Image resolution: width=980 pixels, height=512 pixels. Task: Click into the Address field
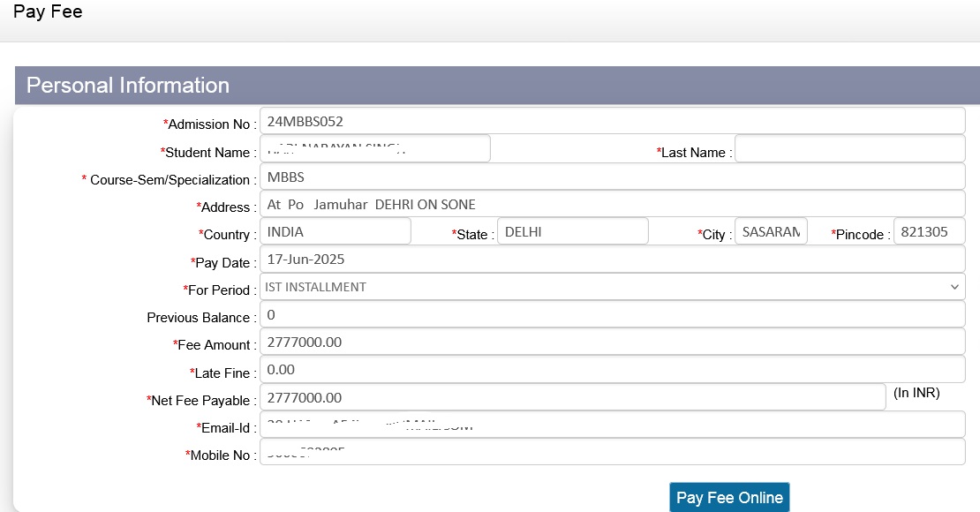coord(612,205)
